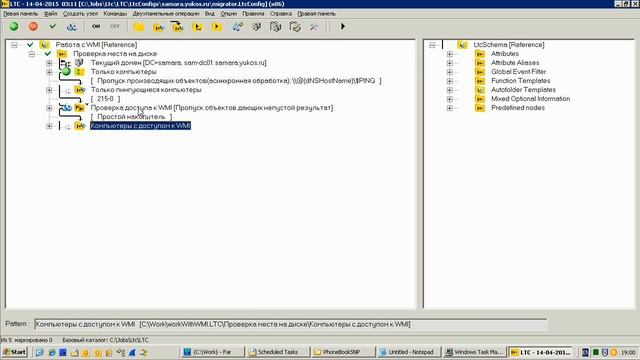Screen dimensions: 640x360
Task: Click the single cube toolbar icon
Action: (x=256, y=27)
